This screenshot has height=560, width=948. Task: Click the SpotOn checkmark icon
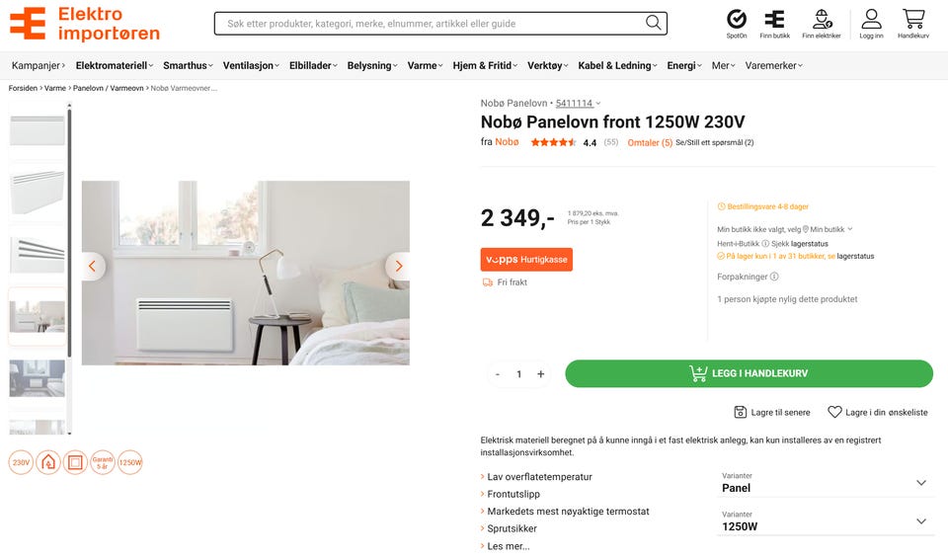tap(736, 19)
